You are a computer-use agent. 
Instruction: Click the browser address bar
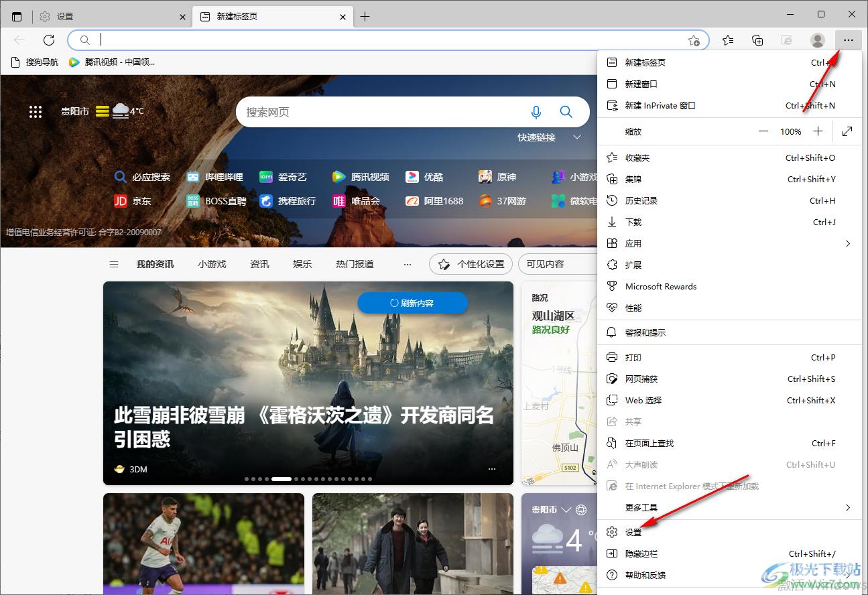(387, 40)
